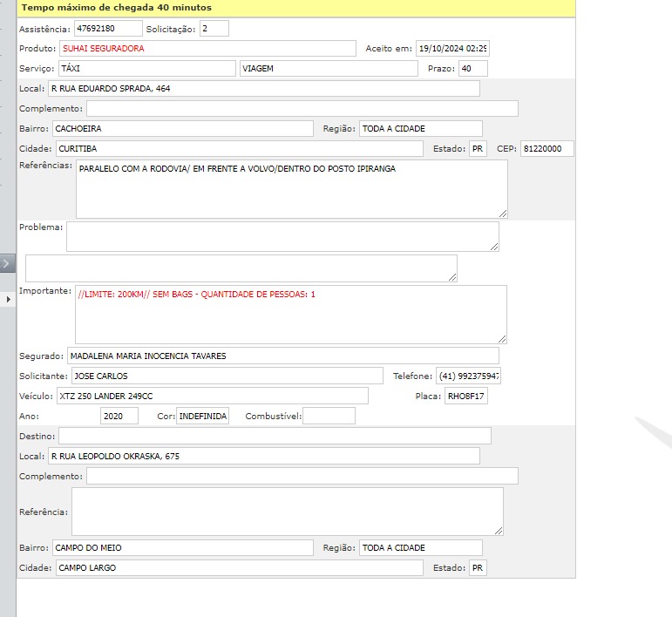Click the Solicitação number field
This screenshot has width=672, height=617.
pyautogui.click(x=214, y=29)
